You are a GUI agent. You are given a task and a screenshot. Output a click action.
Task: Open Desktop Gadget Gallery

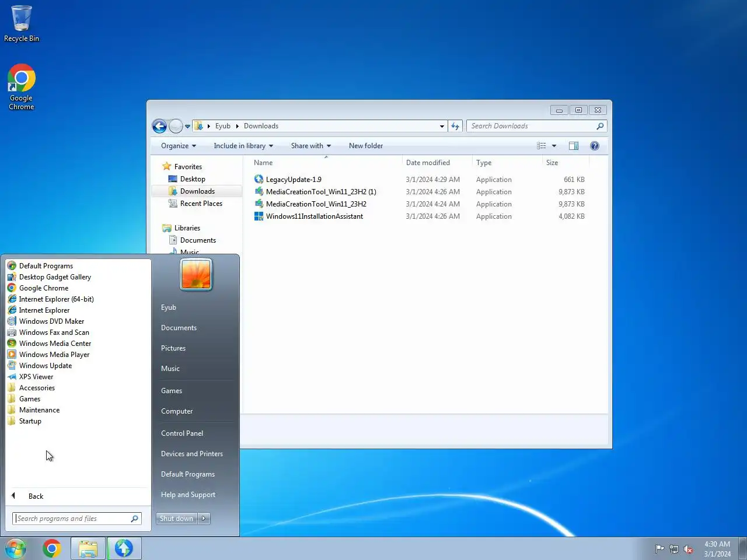coord(55,277)
